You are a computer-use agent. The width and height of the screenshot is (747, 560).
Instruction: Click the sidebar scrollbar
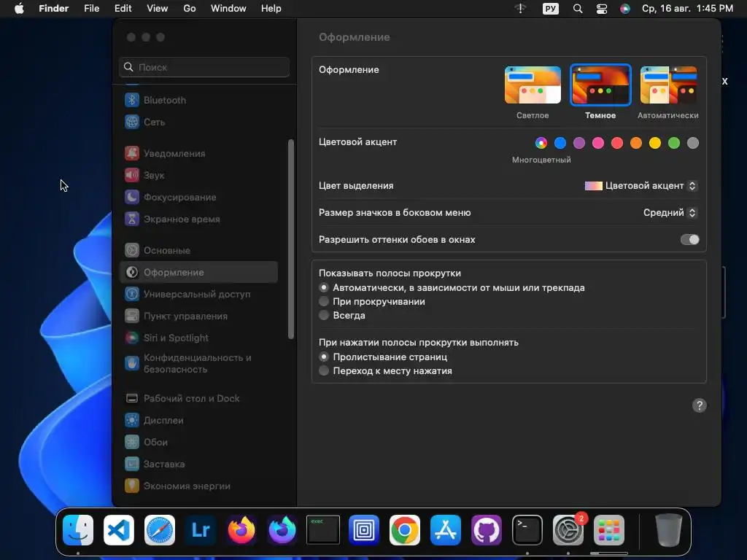[x=290, y=239]
